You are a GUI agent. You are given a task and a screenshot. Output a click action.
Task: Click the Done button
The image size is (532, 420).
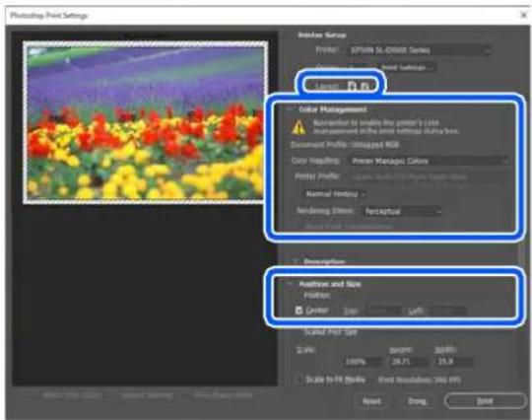[x=417, y=401]
